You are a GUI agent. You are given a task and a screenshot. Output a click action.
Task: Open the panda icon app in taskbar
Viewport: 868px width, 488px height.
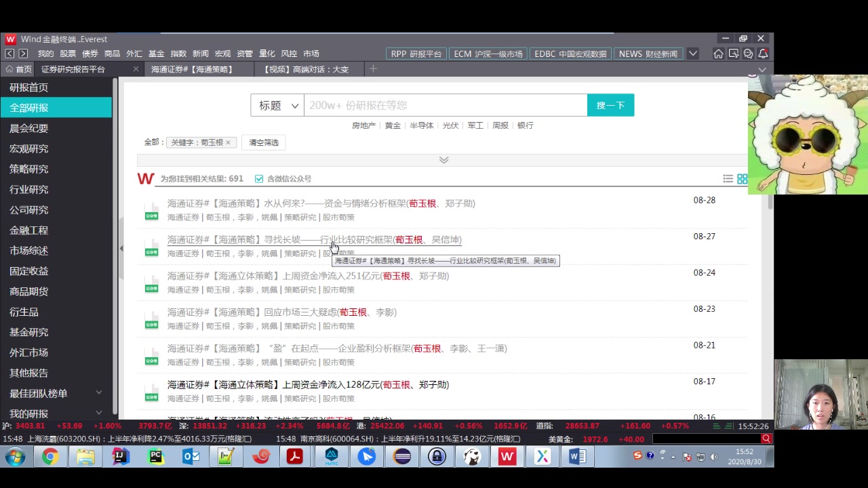tap(472, 457)
